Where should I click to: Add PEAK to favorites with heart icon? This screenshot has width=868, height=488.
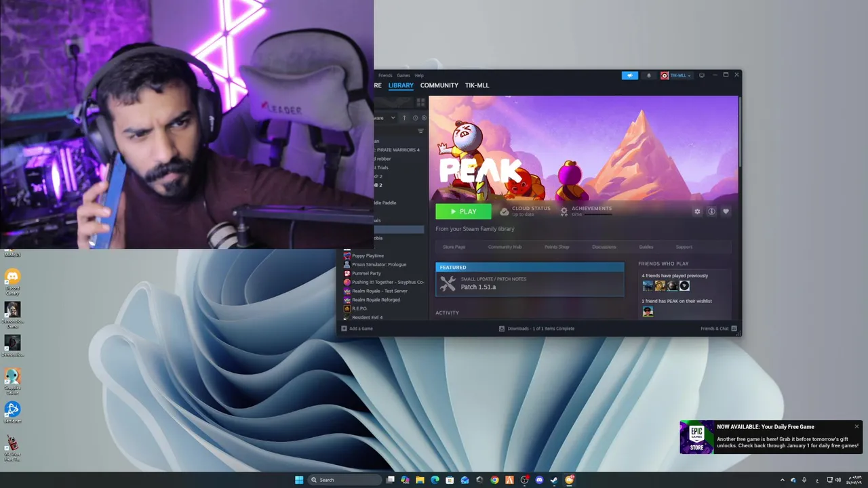[726, 211]
